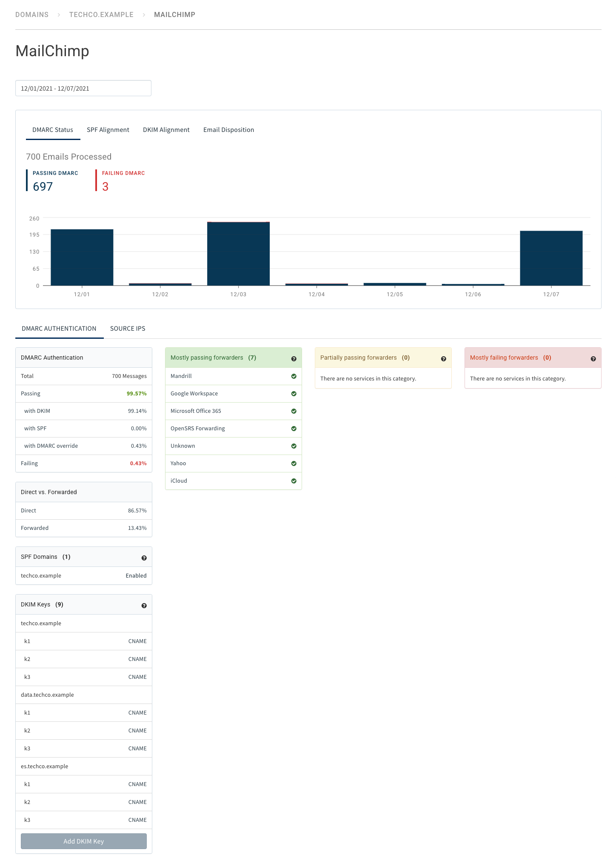This screenshot has width=616, height=861.
Task: Click the 12/07 bar in the chart
Action: pos(551,258)
